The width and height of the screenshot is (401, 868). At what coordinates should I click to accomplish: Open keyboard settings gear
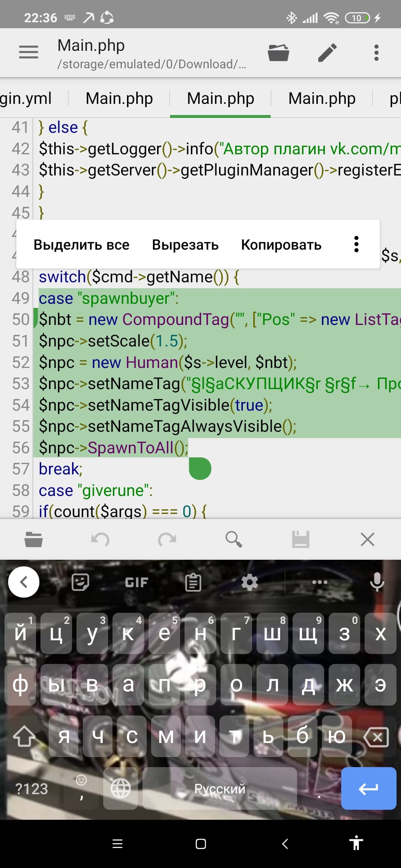250,582
